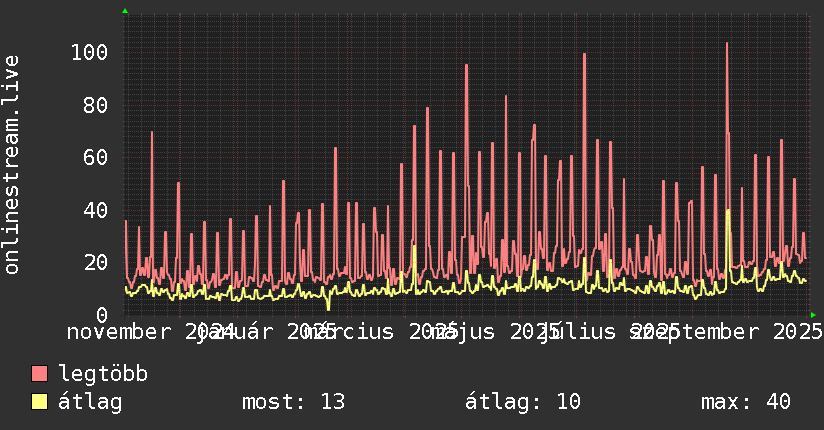Click the onlinestream.live vertical axis title

(11, 165)
